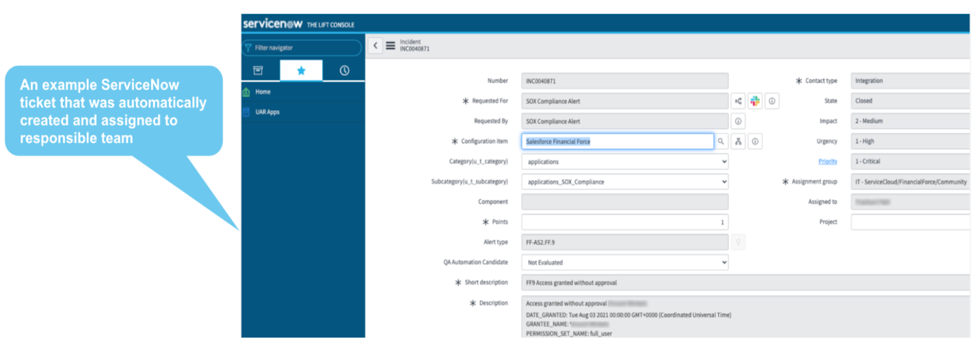Switch to the History clock tab

[x=344, y=70]
